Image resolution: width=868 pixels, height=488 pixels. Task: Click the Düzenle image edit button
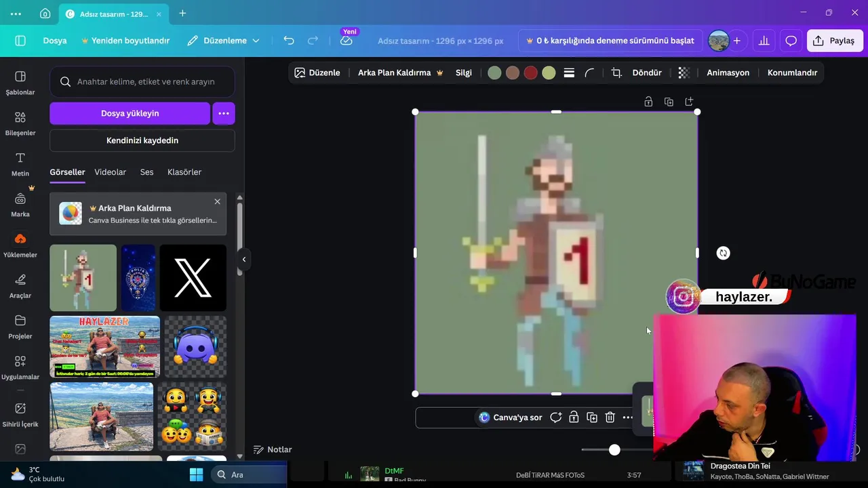(317, 73)
